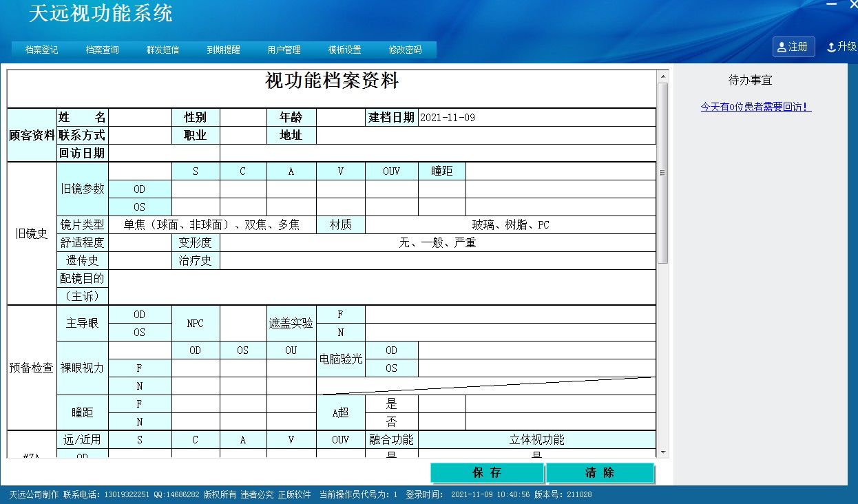Click the scrollbar down arrow

[x=663, y=452]
